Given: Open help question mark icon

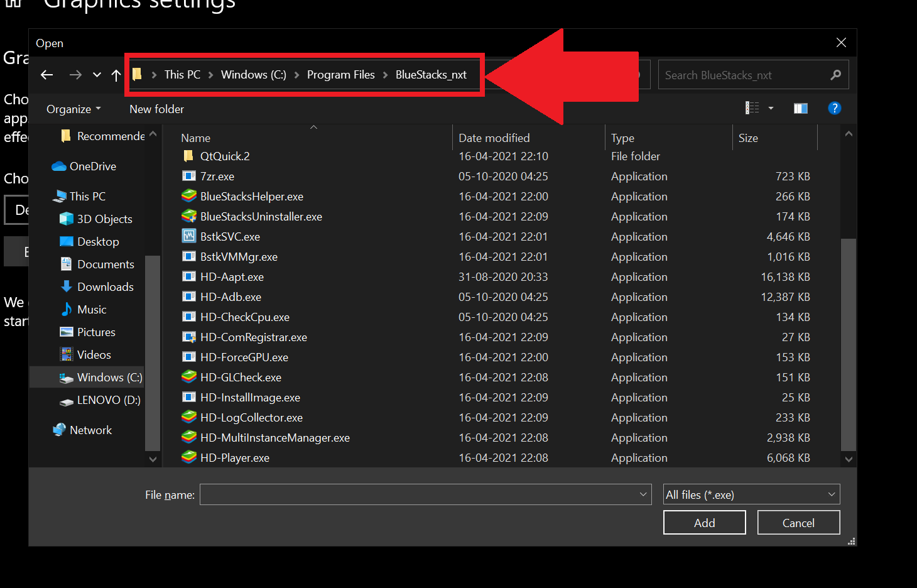Looking at the screenshot, I should (x=834, y=108).
